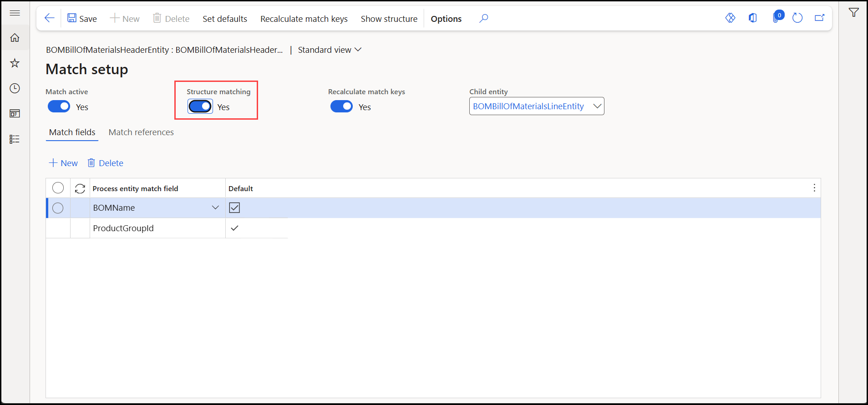
Task: Open Favorites star icon in sidebar
Action: [15, 63]
